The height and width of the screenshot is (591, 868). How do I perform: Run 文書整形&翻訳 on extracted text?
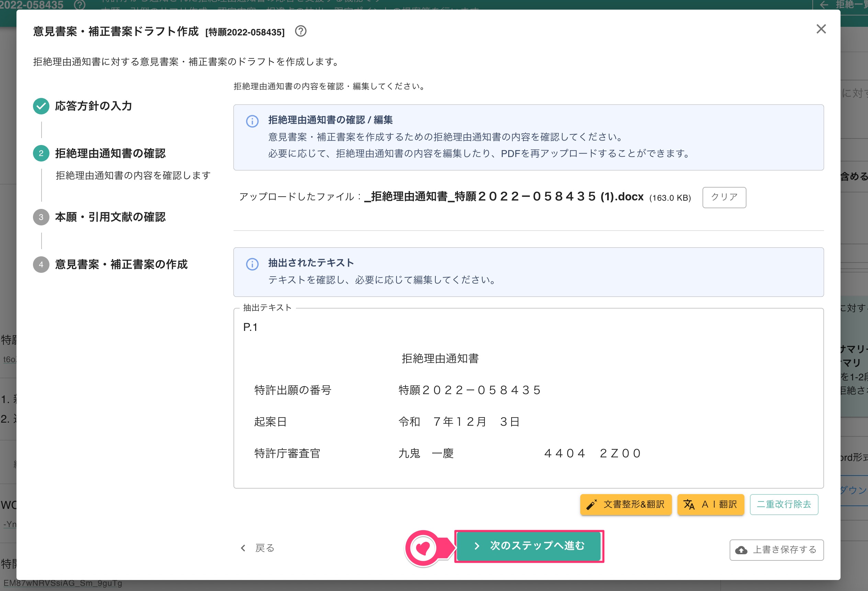coord(626,504)
